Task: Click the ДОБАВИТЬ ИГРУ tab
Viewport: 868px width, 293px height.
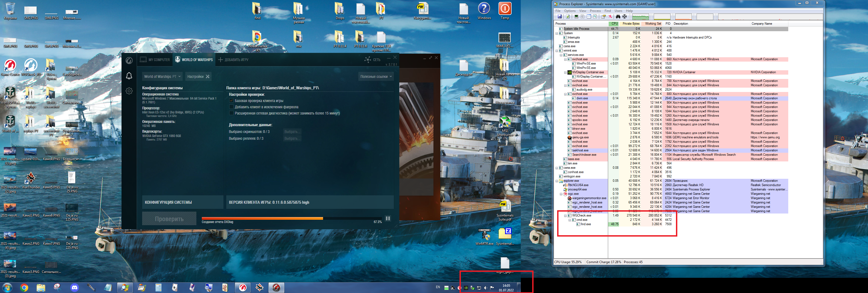Action: tap(233, 60)
